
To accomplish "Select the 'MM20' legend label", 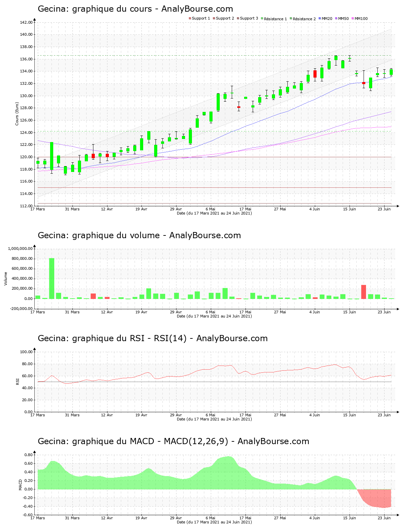I will (327, 19).
